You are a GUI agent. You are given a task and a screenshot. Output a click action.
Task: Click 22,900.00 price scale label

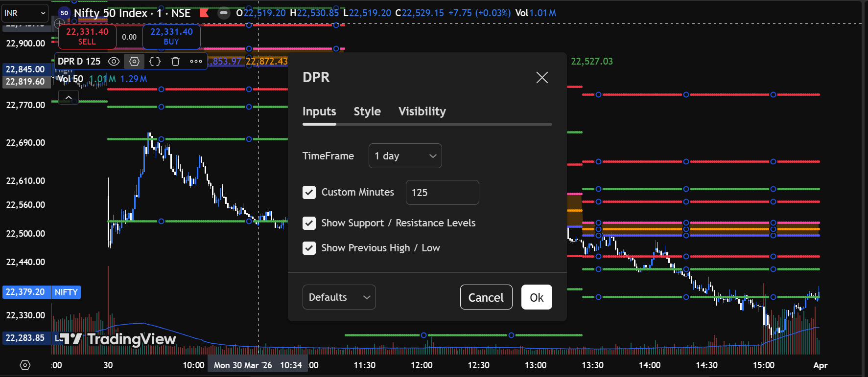pyautogui.click(x=25, y=44)
